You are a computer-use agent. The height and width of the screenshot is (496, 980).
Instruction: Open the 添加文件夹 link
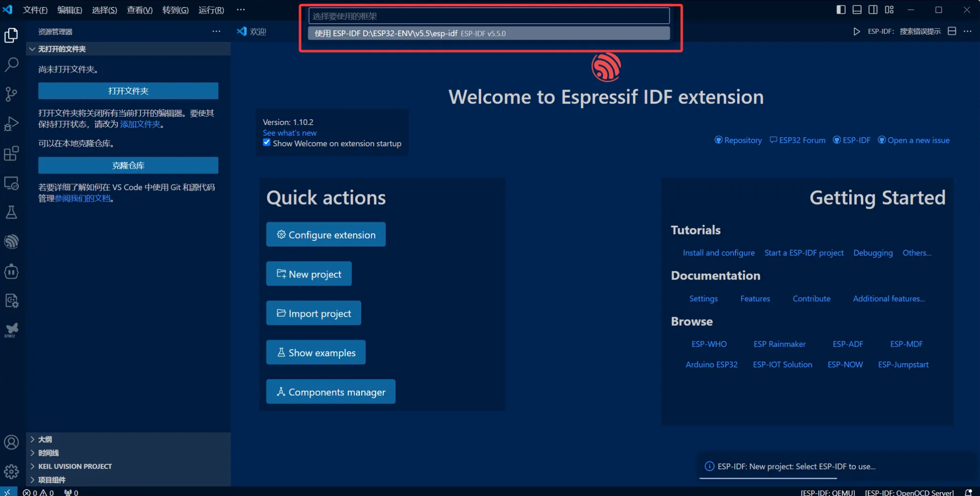click(x=140, y=124)
